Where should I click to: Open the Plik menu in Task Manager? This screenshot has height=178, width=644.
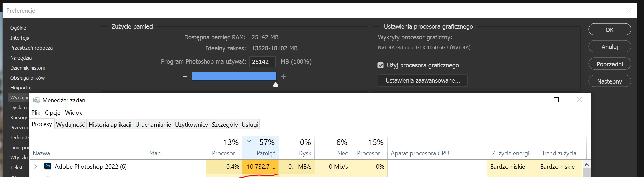(36, 112)
